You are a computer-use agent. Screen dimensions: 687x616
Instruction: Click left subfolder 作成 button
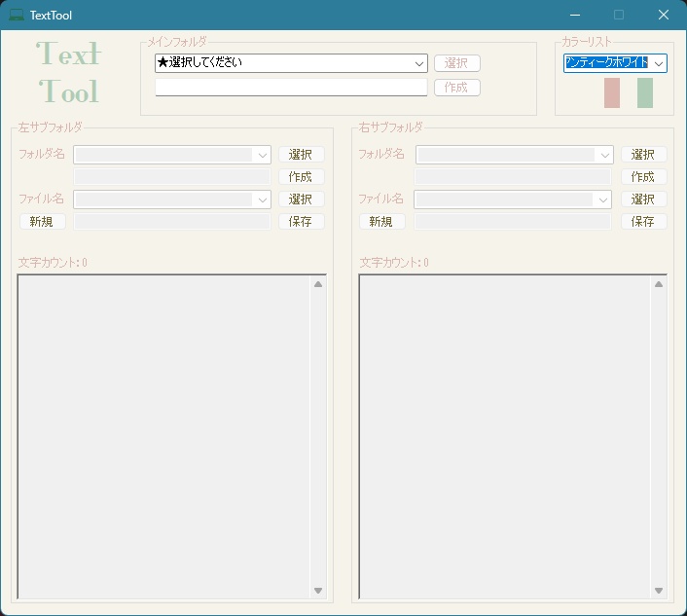coord(302,177)
